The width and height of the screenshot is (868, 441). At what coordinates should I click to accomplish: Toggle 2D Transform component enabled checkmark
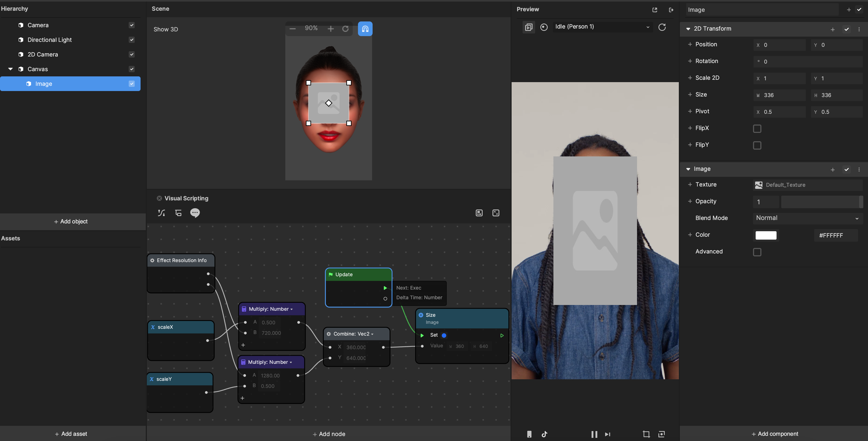[846, 29]
